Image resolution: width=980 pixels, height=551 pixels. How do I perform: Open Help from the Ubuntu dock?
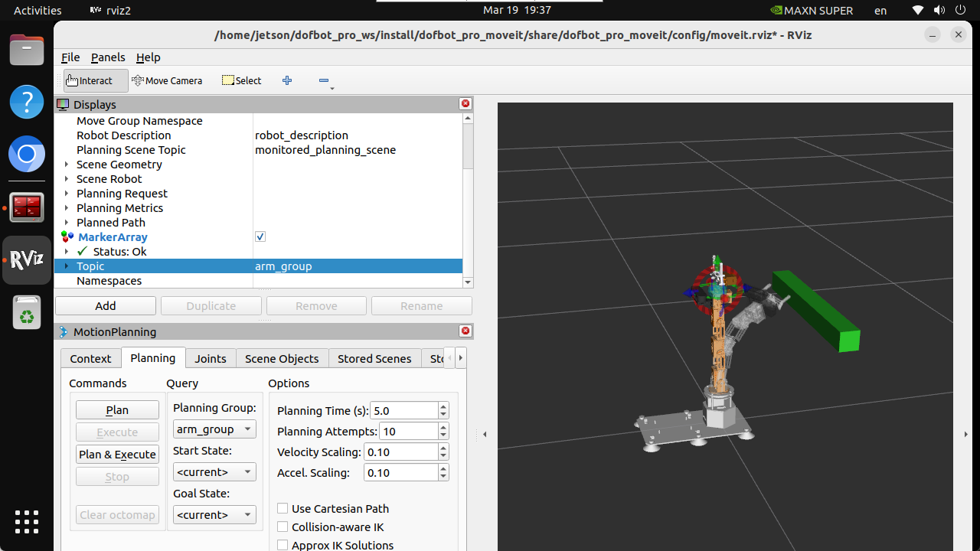pyautogui.click(x=27, y=102)
